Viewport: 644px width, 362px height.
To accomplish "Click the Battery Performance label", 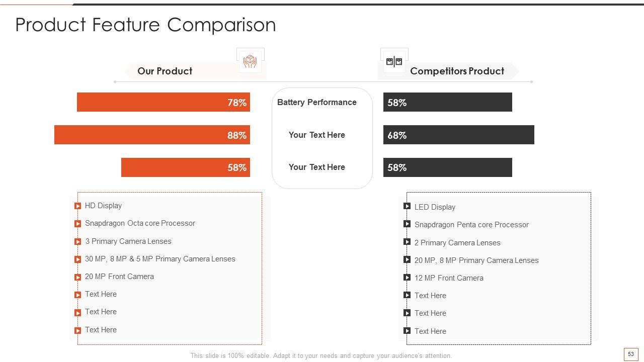I will [x=317, y=102].
